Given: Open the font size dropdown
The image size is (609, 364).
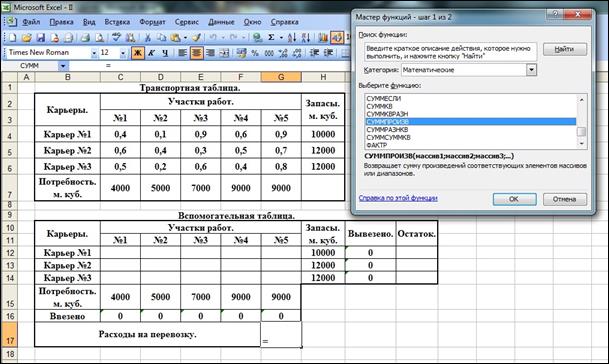Looking at the screenshot, I should [x=123, y=53].
